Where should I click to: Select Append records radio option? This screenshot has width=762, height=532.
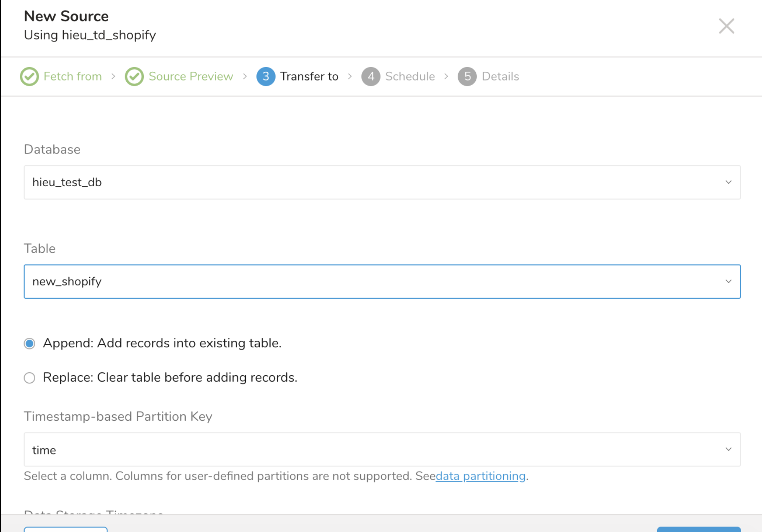pyautogui.click(x=29, y=344)
